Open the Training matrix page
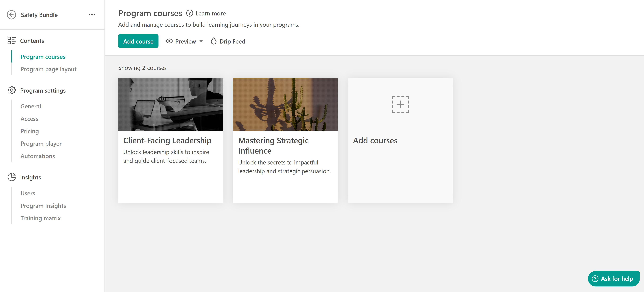Screen dimensions: 644x292 click(40, 218)
